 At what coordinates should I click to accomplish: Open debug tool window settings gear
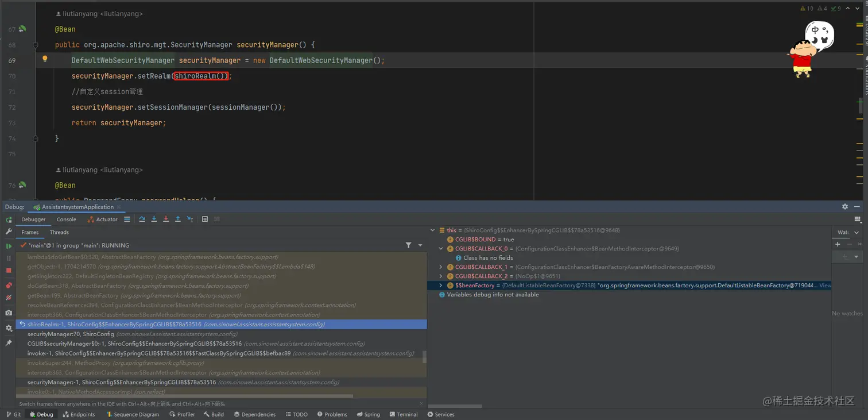click(845, 206)
